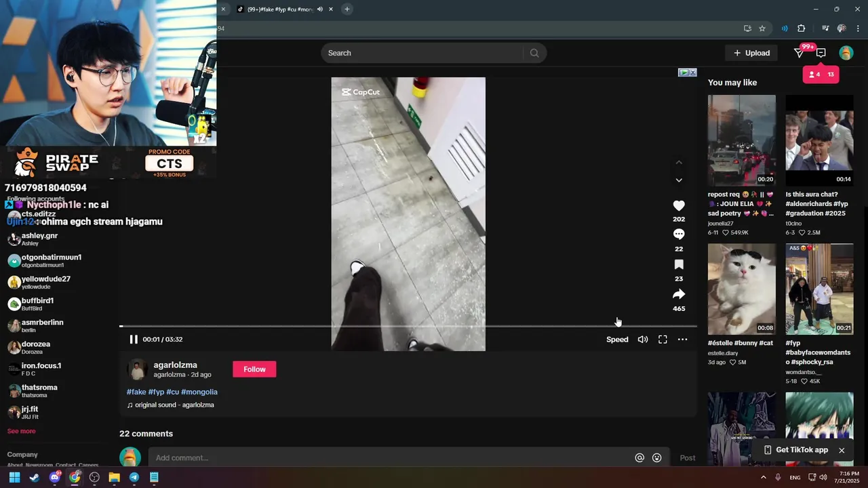Viewport: 868px width, 488px height.
Task: Mute the tab audio speaker icon
Action: pyautogui.click(x=320, y=9)
